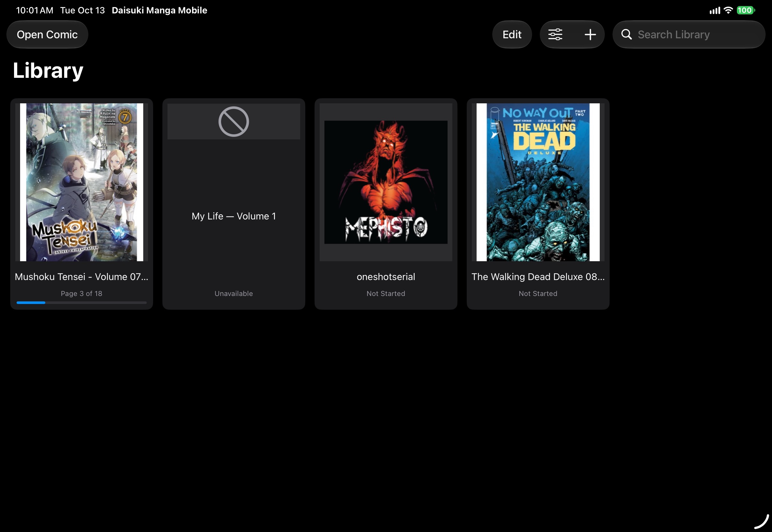Tap the "Unavailable" status label
Screen dimensions: 772x532
pos(234,293)
